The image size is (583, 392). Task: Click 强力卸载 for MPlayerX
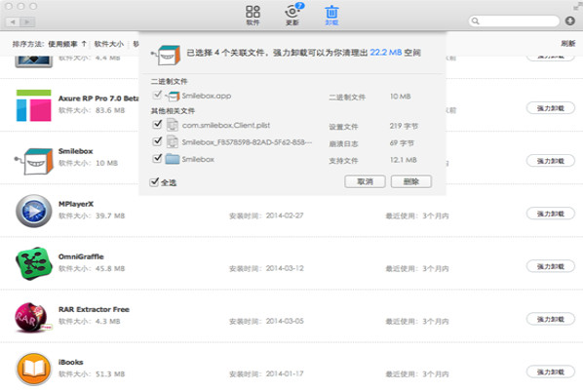(550, 214)
